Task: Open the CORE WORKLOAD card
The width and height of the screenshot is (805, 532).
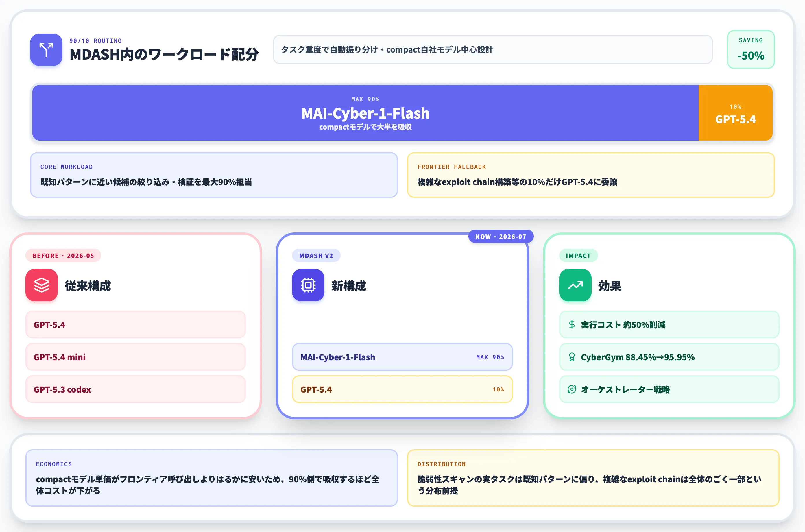Action: tap(214, 175)
